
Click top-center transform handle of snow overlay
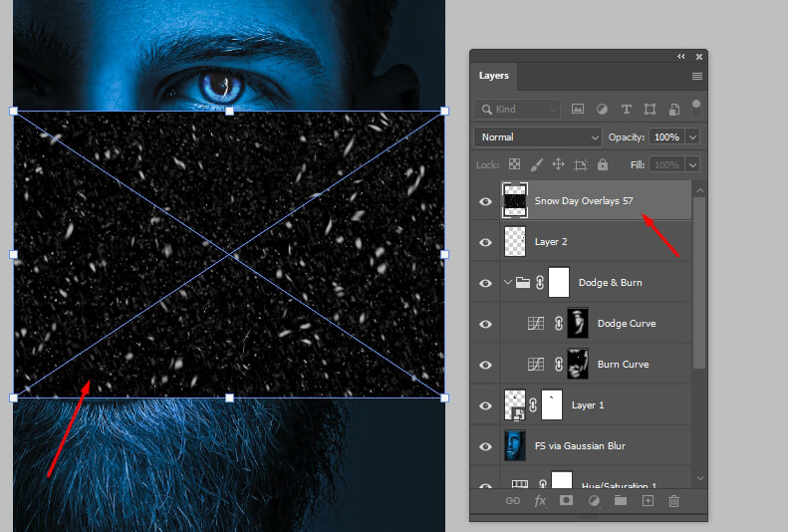(229, 111)
